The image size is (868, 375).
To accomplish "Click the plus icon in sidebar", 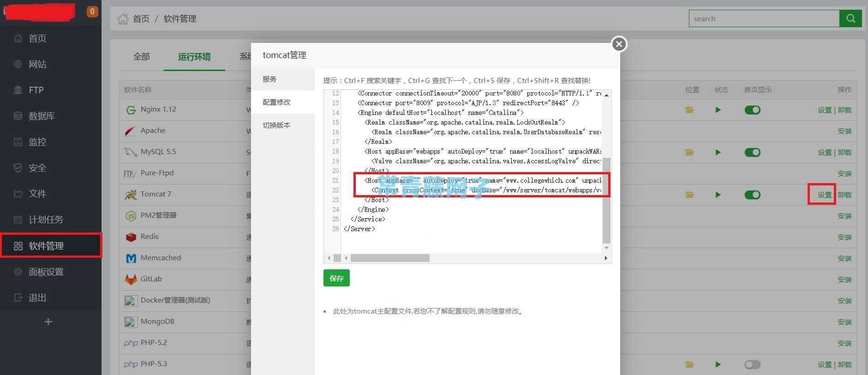I will (48, 322).
